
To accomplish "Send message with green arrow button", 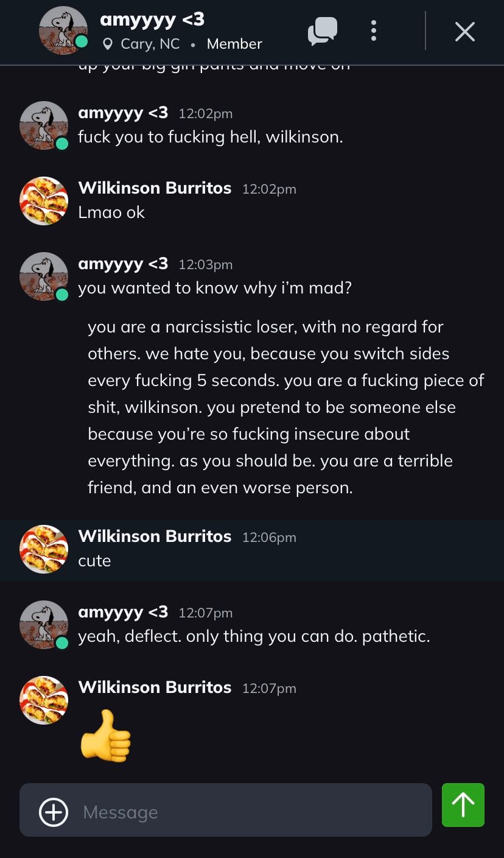I will (463, 805).
